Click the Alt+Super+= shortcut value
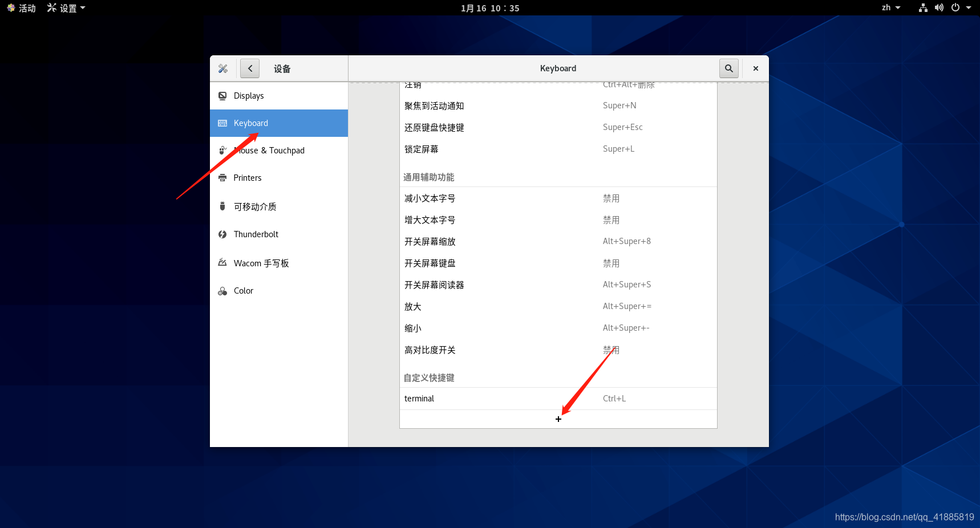This screenshot has height=528, width=980. pyautogui.click(x=627, y=306)
